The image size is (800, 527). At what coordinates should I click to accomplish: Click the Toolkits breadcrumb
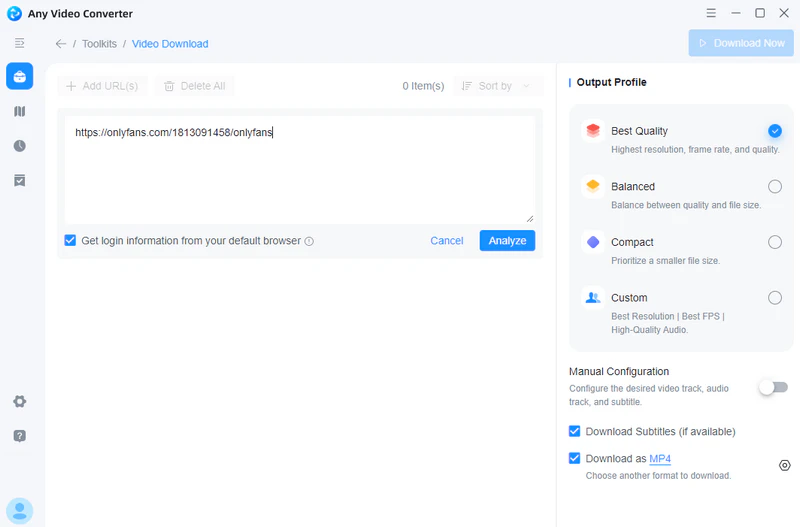[99, 44]
